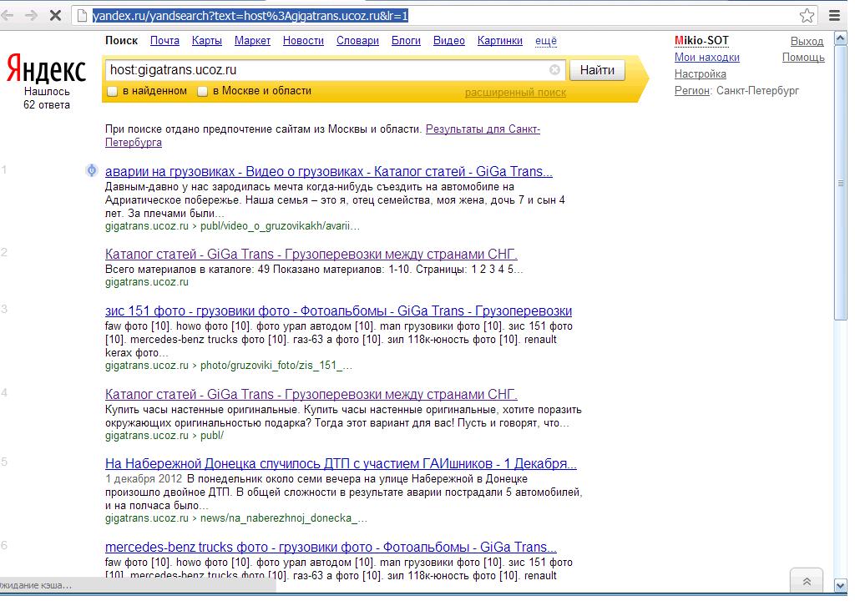Click the page icon in address bar
This screenshot has width=855, height=616.
pyautogui.click(x=83, y=16)
